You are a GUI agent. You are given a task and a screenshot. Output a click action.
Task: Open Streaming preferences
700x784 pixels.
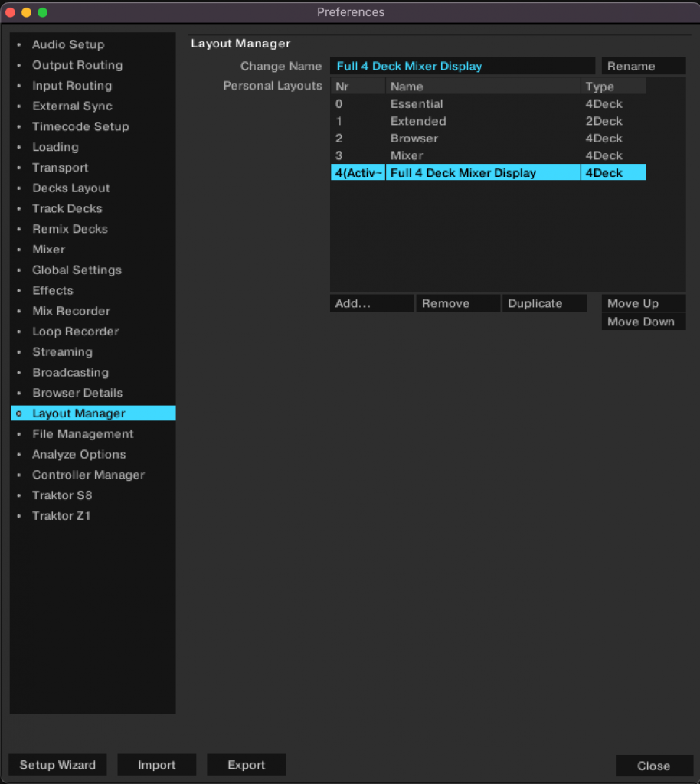(93, 352)
